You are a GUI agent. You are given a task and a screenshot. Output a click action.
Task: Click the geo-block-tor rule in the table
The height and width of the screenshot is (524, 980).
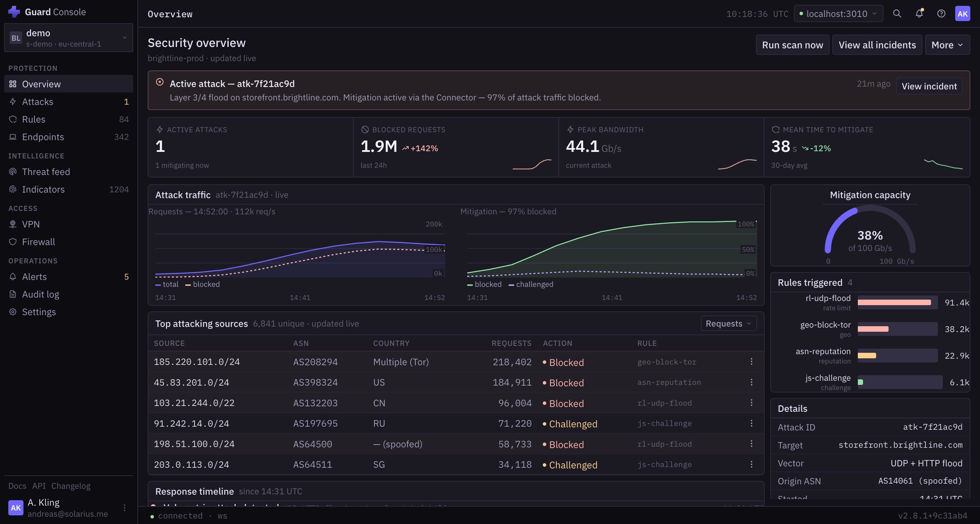[667, 362]
